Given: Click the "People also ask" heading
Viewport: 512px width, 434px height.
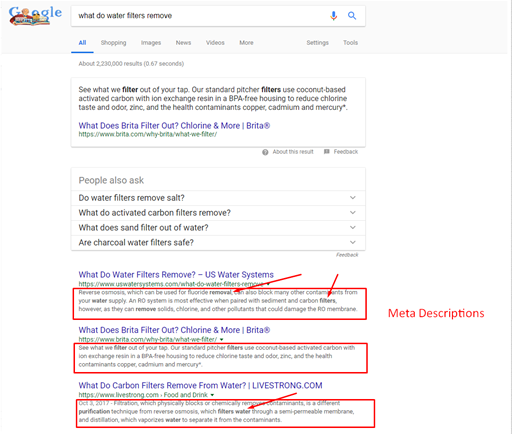Looking at the screenshot, I should pyautogui.click(x=111, y=180).
